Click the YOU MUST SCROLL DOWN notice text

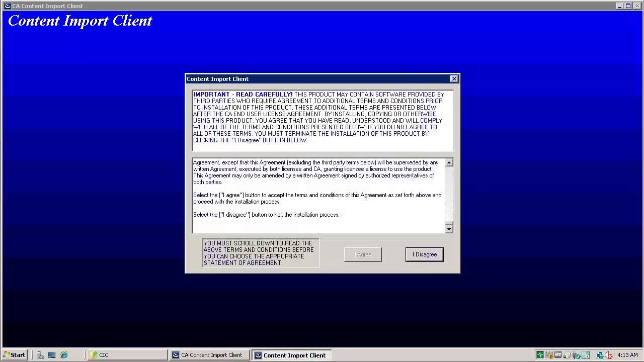[259, 253]
